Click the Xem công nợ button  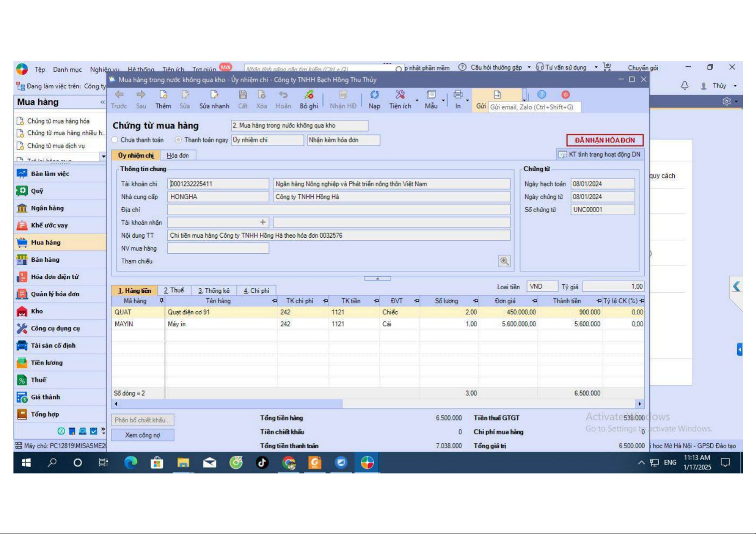point(142,435)
